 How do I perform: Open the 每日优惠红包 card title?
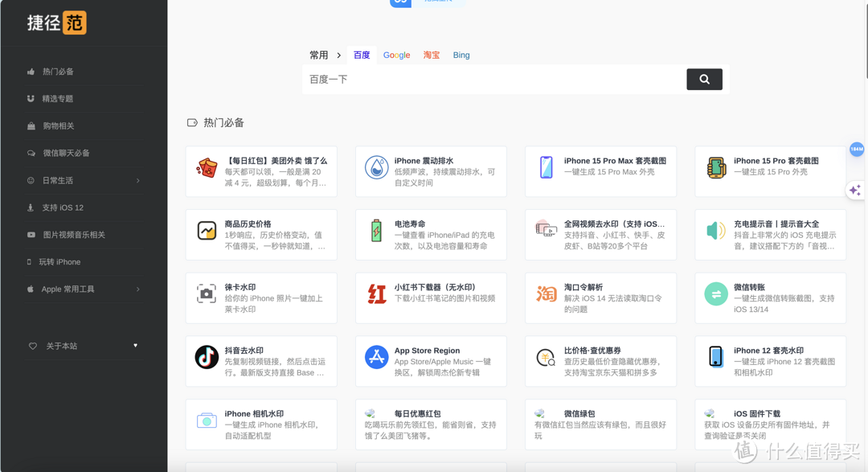[x=417, y=414]
